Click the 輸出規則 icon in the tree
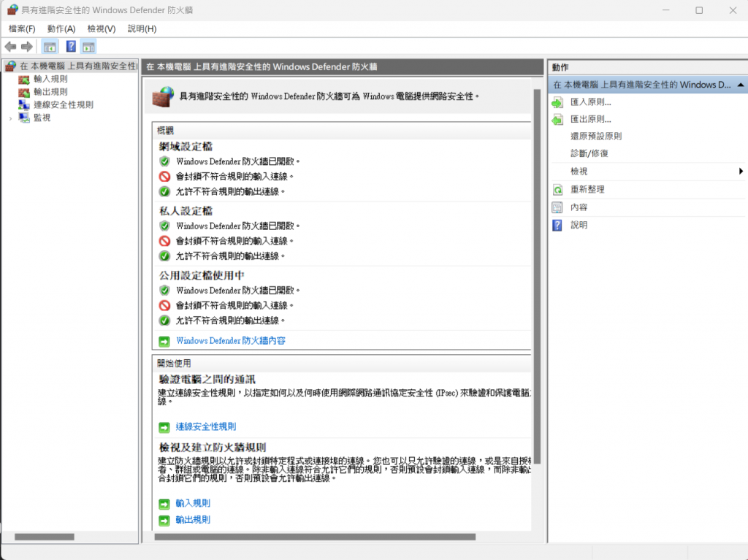This screenshot has height=560, width=748. (x=24, y=92)
